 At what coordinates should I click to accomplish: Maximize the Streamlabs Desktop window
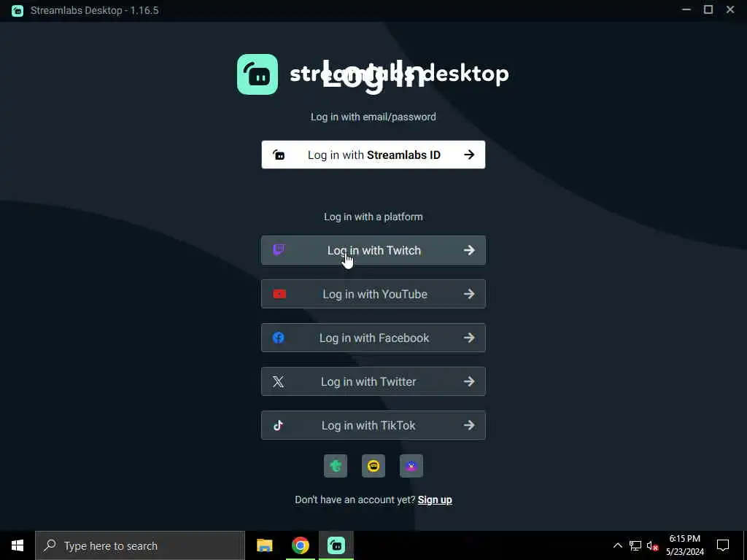point(708,10)
